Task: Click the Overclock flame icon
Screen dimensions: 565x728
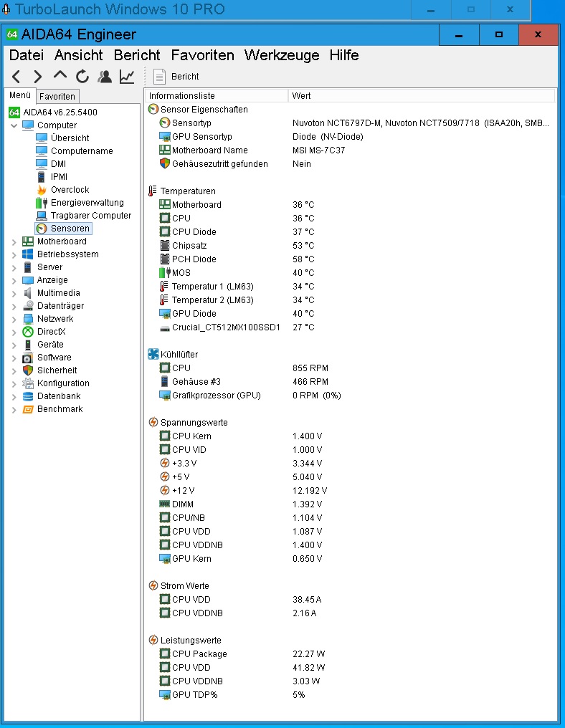Action: point(42,190)
